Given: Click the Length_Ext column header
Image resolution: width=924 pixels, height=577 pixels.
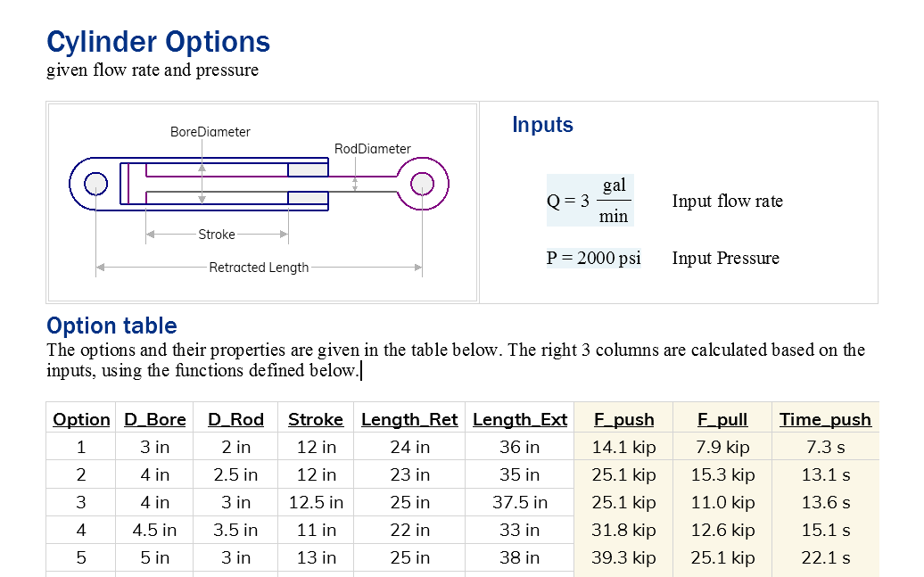Looking at the screenshot, I should (x=520, y=419).
